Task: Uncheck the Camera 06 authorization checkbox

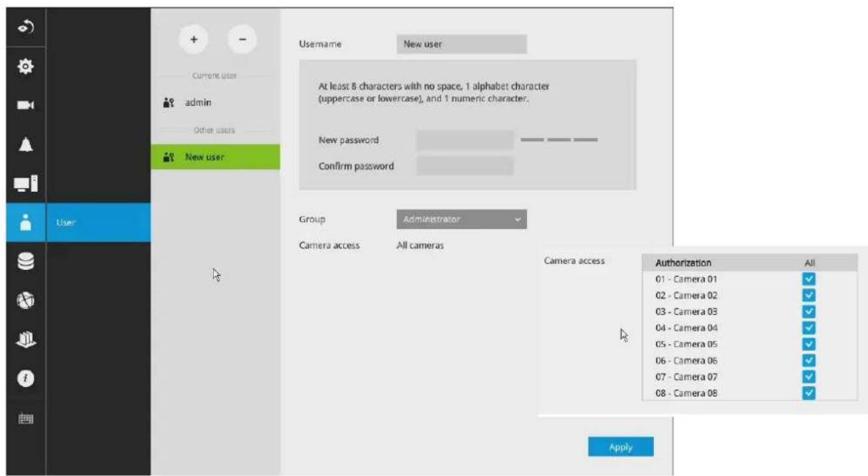Action: [809, 360]
